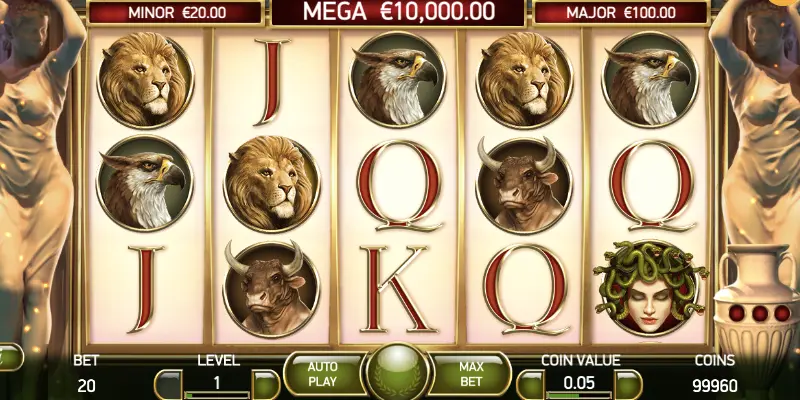Viewport: 800px width, 400px height.
Task: Click the minotaur symbol on reel two
Action: click(x=271, y=289)
